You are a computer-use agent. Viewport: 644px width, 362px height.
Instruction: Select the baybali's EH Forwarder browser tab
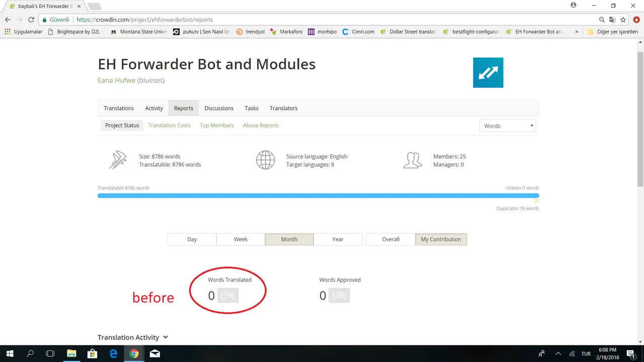tap(45, 6)
